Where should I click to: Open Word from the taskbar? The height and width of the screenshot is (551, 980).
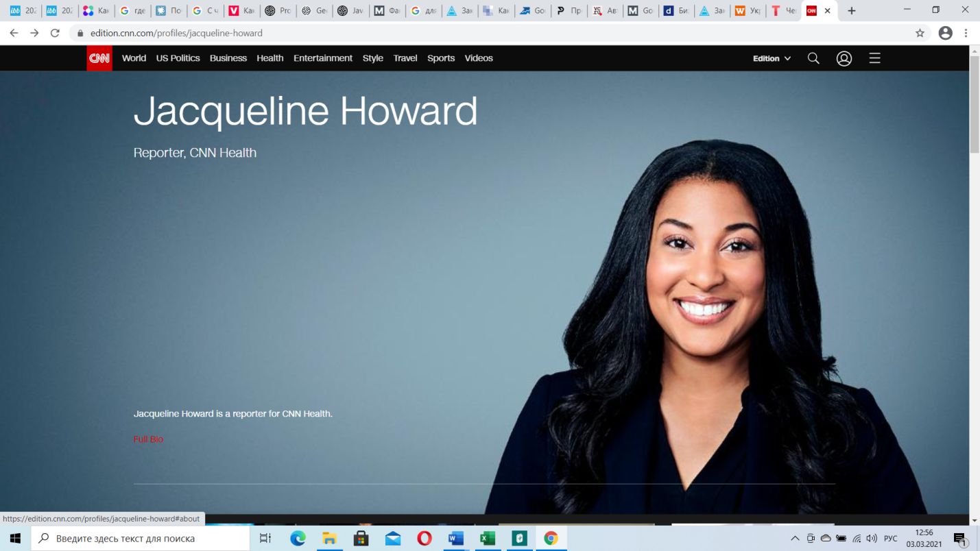tap(455, 539)
